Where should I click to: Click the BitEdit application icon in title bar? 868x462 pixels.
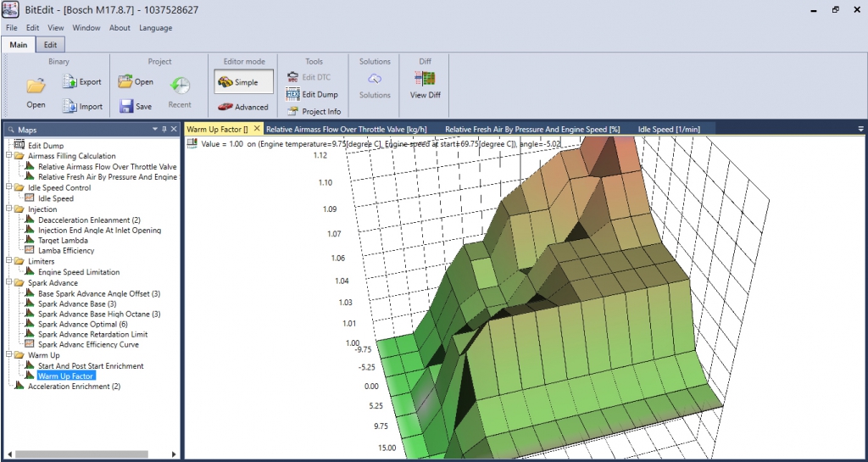click(10, 10)
